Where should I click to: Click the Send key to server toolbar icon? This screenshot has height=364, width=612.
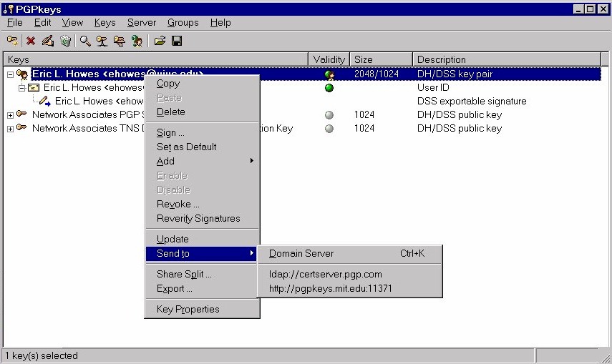click(102, 41)
